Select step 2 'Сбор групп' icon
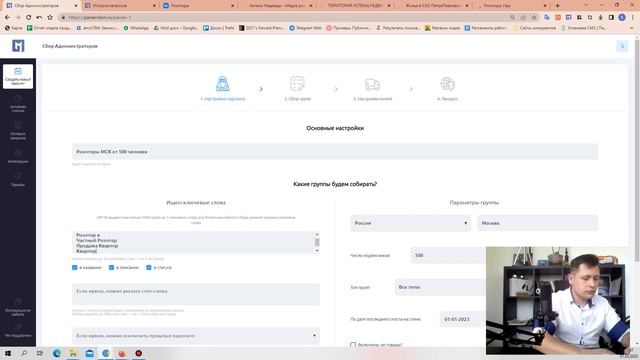This screenshot has height=360, width=640. click(x=297, y=84)
